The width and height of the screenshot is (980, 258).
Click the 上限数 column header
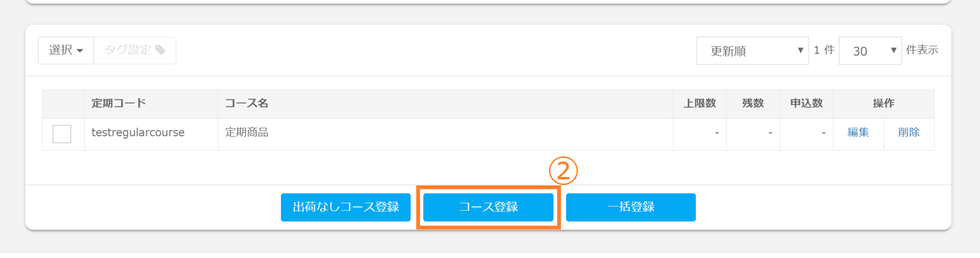point(700,103)
